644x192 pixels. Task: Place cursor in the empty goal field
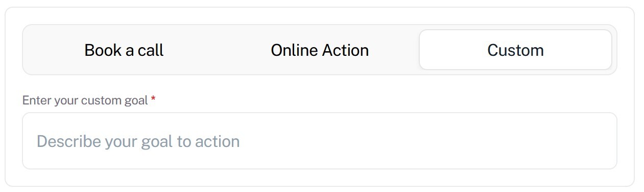(x=320, y=141)
